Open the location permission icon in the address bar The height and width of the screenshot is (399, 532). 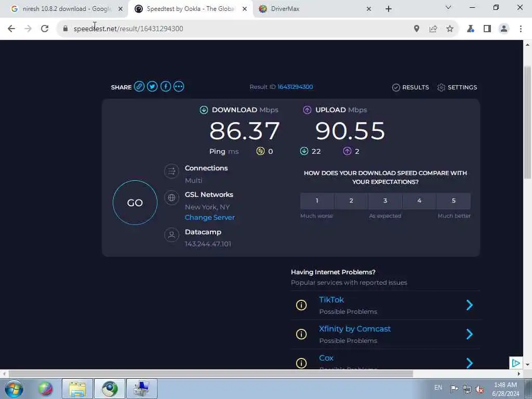pyautogui.click(x=417, y=29)
